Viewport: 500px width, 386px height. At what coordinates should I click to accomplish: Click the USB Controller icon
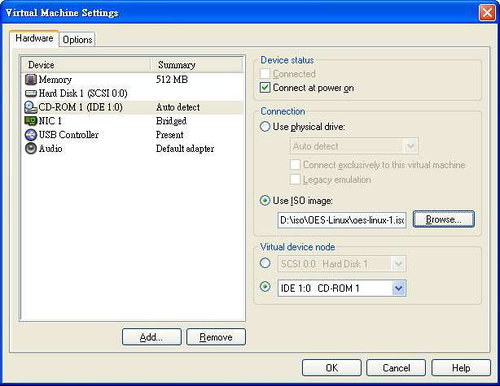coord(31,135)
